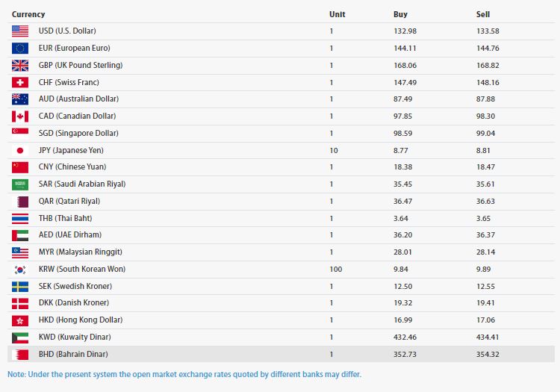The image size is (560, 392).
Task: Click the European Euro flag icon
Action: pyautogui.click(x=20, y=49)
